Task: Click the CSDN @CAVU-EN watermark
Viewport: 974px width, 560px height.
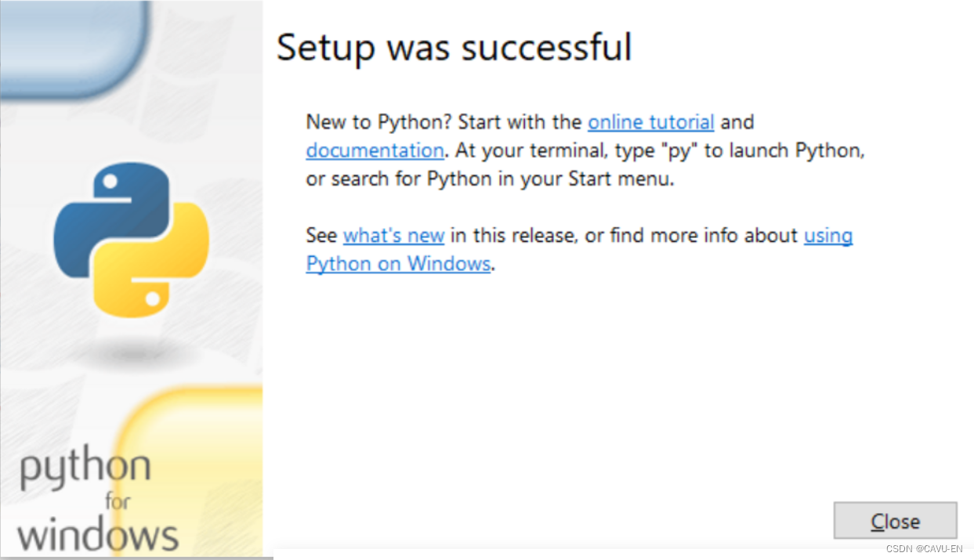Action: click(x=925, y=549)
